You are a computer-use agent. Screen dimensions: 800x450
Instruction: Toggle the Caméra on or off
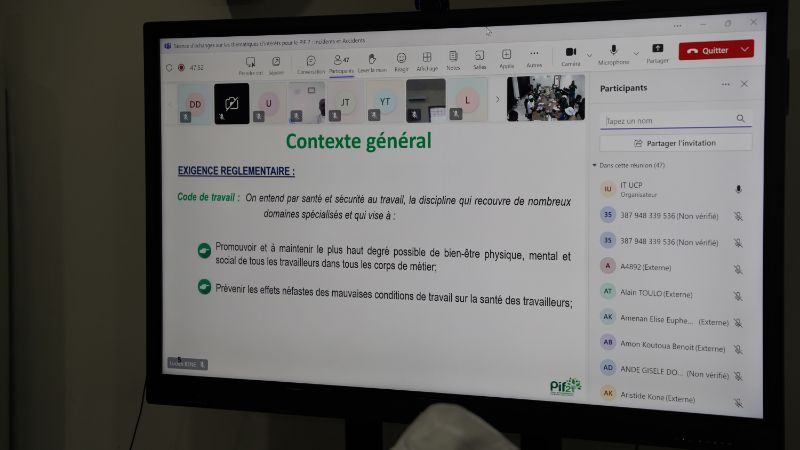pyautogui.click(x=570, y=53)
